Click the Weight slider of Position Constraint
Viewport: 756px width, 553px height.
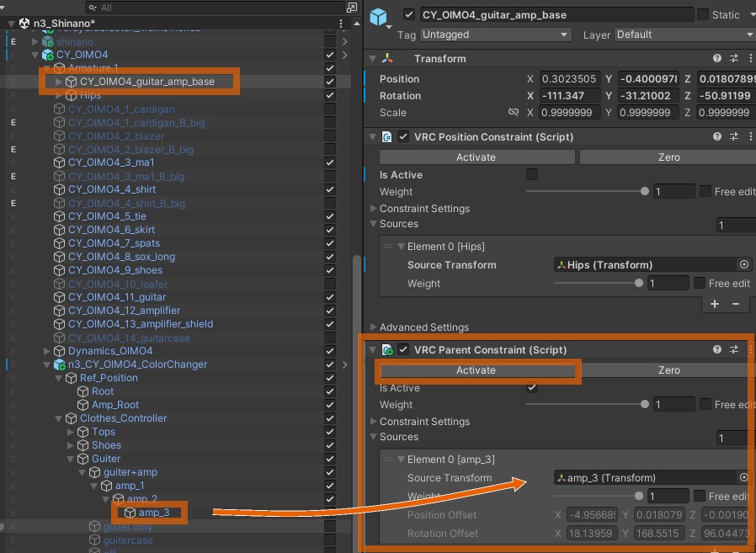pyautogui.click(x=588, y=191)
